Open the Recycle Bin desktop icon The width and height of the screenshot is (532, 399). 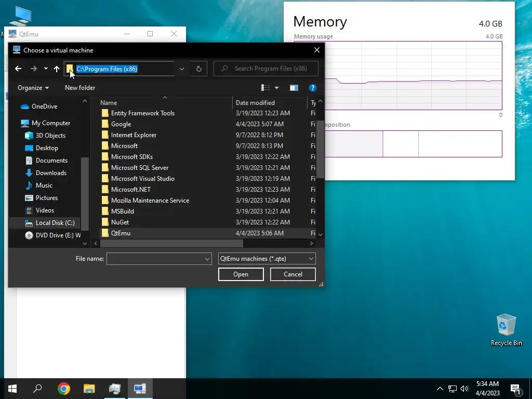click(506, 330)
